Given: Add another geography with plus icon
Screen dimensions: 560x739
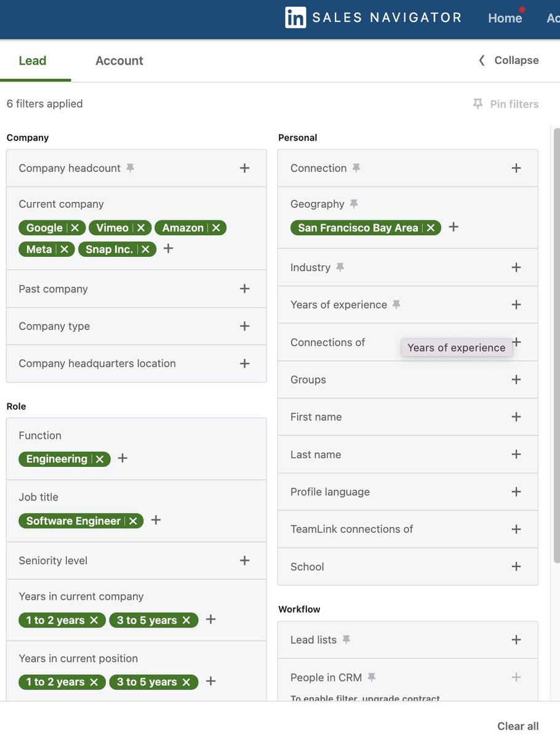Looking at the screenshot, I should 454,227.
